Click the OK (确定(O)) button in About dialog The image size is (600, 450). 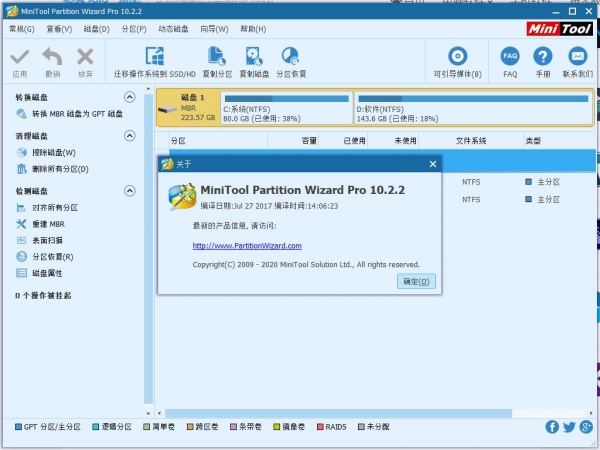416,282
